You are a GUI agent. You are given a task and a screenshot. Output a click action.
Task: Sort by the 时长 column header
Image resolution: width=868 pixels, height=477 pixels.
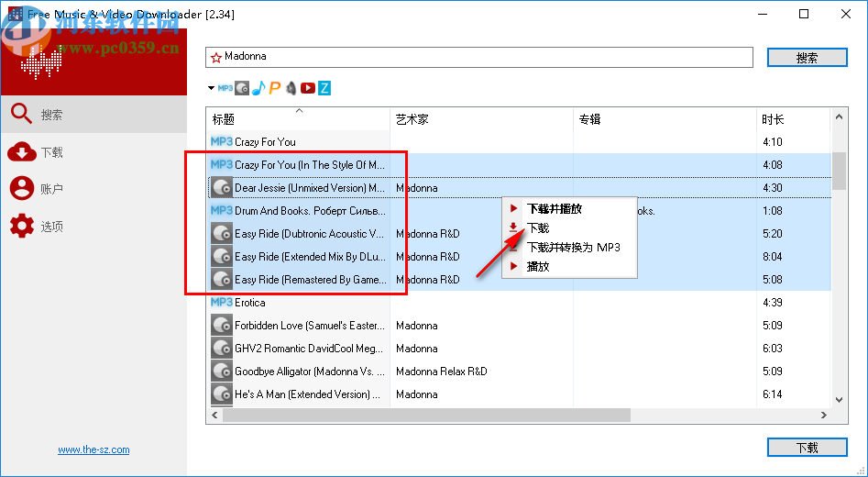(x=793, y=119)
